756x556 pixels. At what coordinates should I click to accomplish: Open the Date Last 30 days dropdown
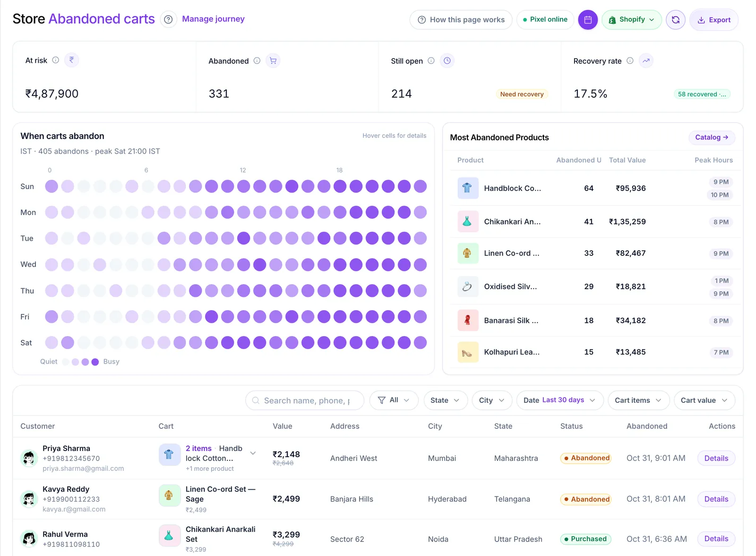[x=560, y=400]
